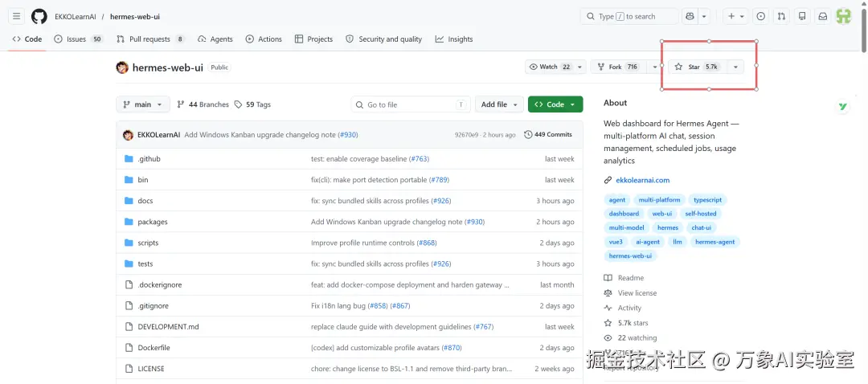This screenshot has height=384, width=868.
Task: Visit ekkolearnai.com website link
Action: (642, 180)
